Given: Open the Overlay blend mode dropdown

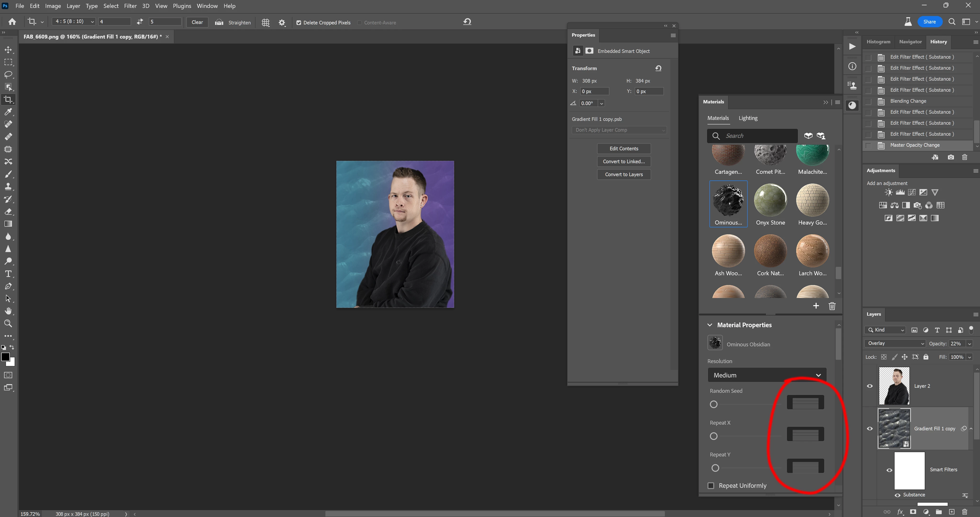Looking at the screenshot, I should point(895,343).
